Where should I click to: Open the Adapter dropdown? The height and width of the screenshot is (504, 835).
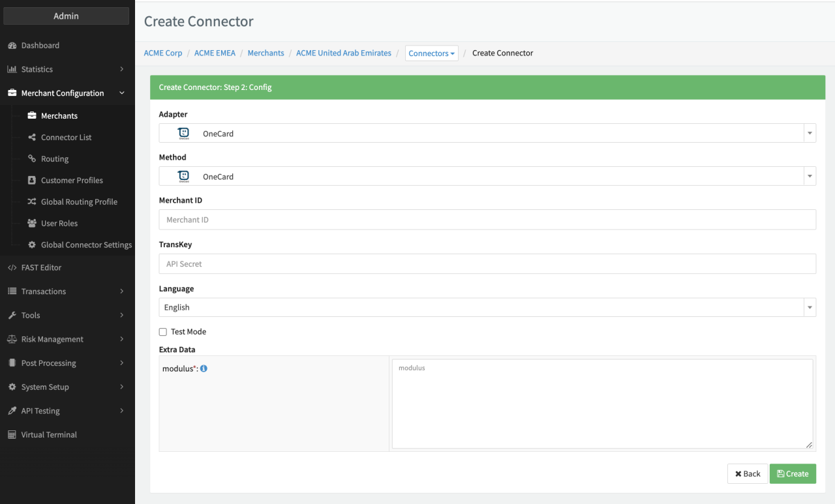coord(487,133)
